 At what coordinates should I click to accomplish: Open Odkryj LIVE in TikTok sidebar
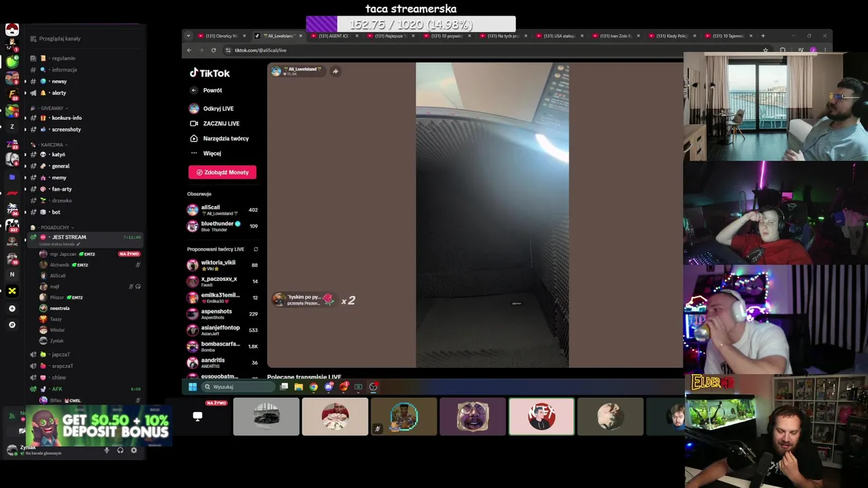[x=211, y=108]
